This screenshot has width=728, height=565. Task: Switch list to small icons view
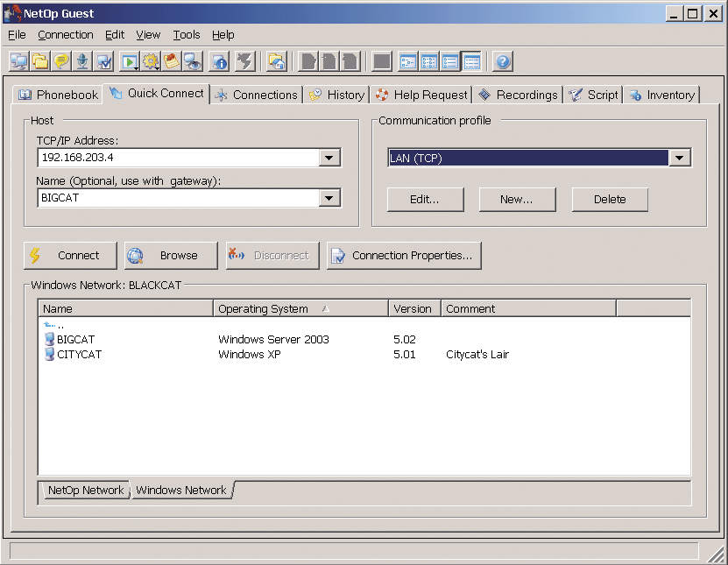[429, 61]
